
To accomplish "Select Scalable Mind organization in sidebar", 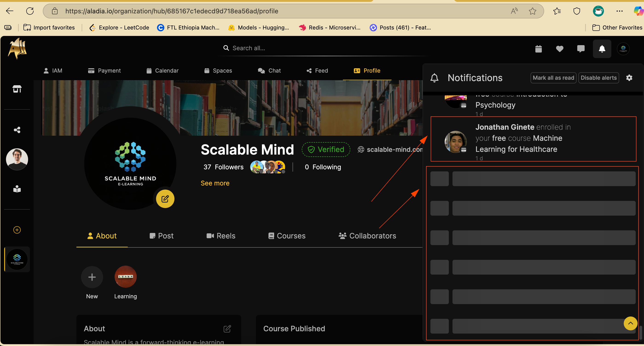I will pos(17,259).
